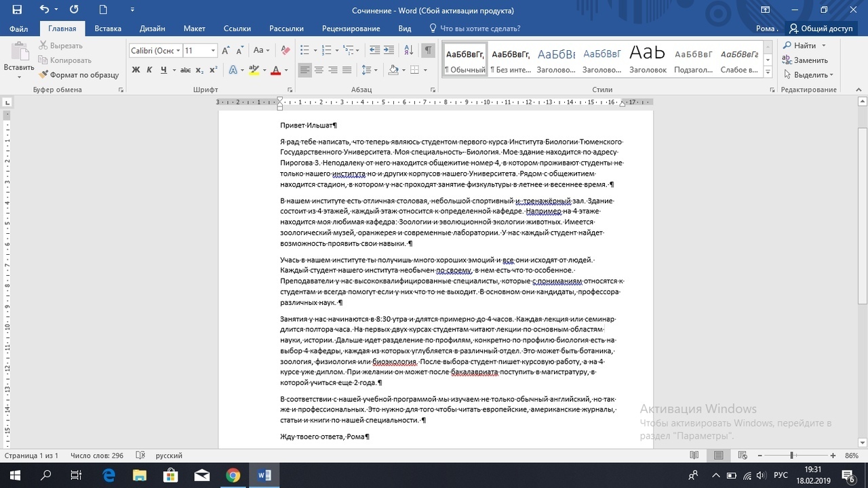Viewport: 868px width, 488px height.
Task: Open the Calibri font name dropdown
Action: [x=178, y=51]
